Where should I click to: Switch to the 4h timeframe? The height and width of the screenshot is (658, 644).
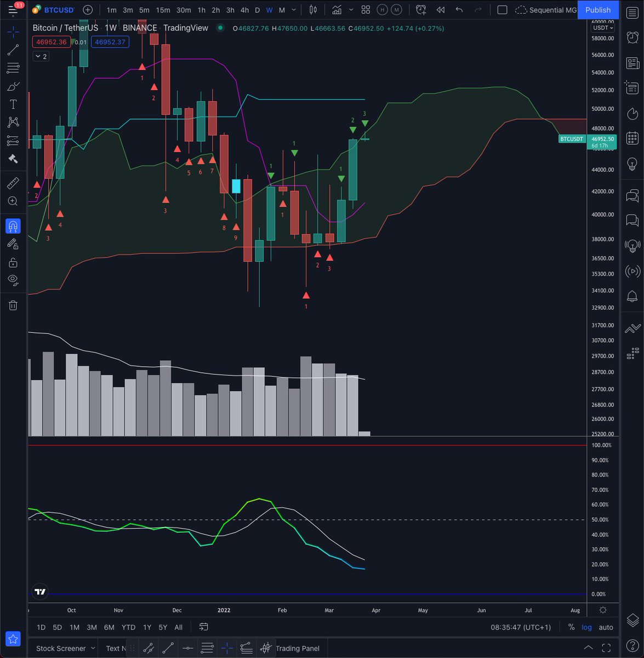245,10
